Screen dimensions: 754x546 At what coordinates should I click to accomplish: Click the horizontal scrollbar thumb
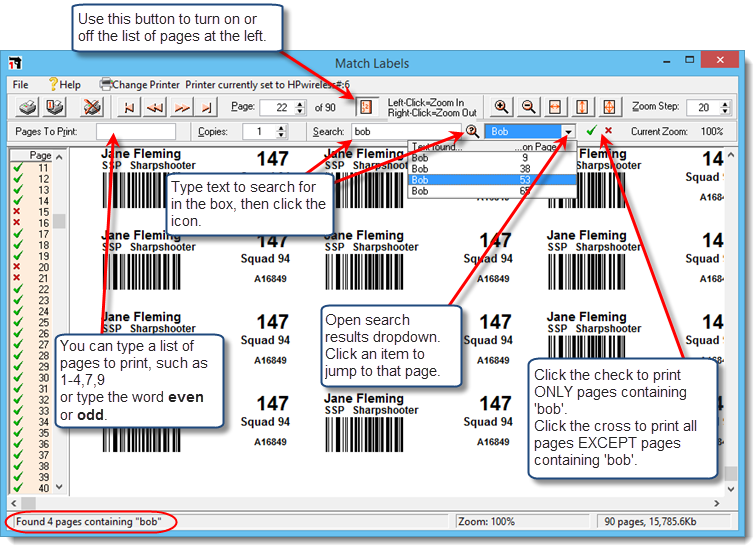pos(28,503)
